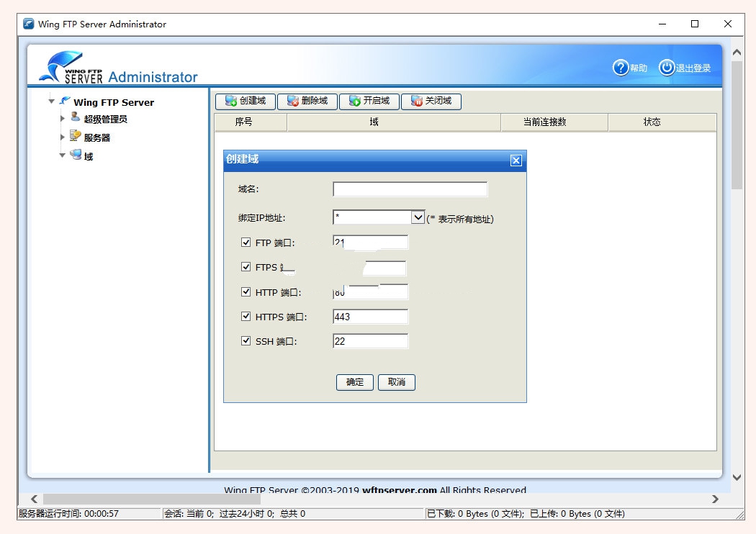Click the Stop Domain (关闭域) toolbar icon
Viewport: 756px width, 534px height.
[x=417, y=101]
